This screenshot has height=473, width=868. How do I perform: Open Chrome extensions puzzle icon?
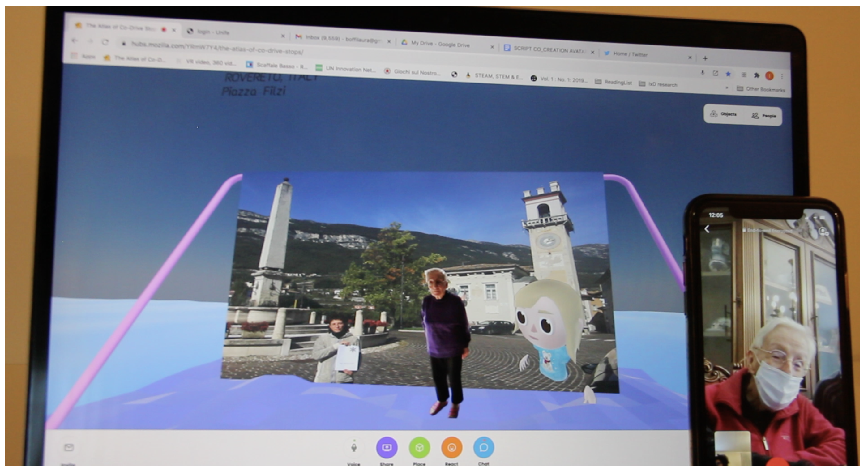pos(756,75)
